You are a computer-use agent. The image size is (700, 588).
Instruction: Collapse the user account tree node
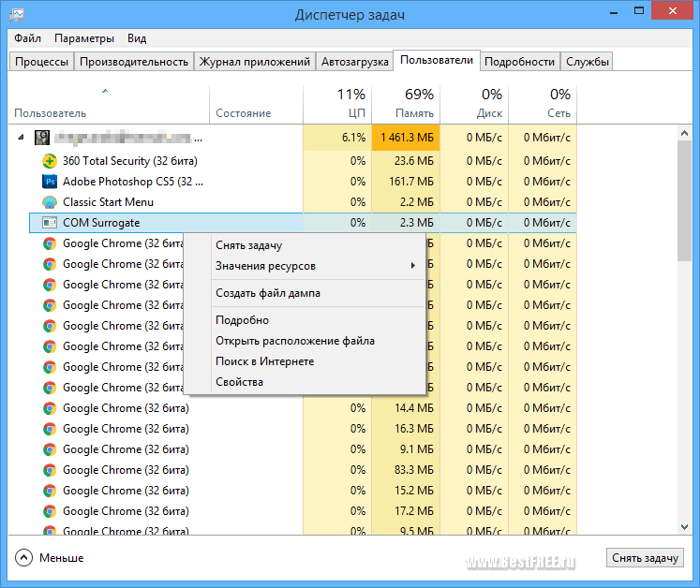tap(21, 138)
